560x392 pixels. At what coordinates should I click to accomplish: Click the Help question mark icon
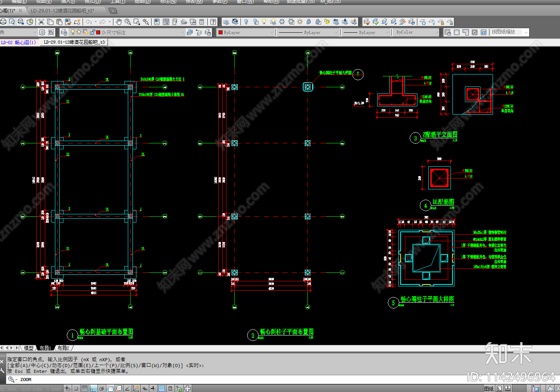(x=213, y=22)
